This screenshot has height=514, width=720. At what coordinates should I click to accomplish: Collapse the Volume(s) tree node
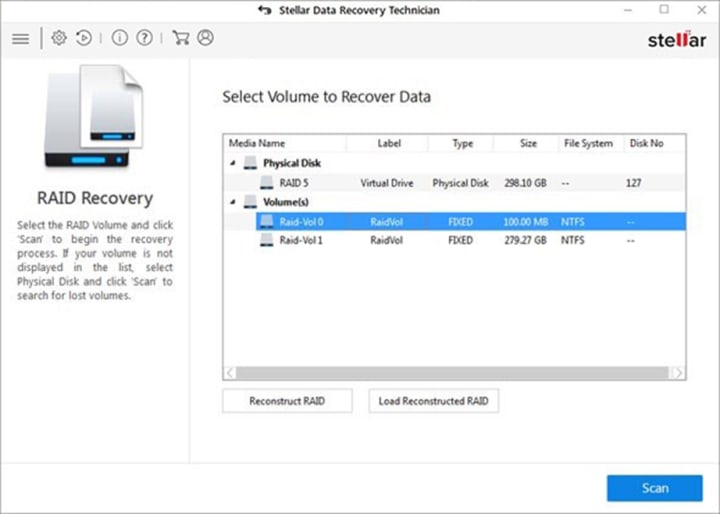(233, 202)
